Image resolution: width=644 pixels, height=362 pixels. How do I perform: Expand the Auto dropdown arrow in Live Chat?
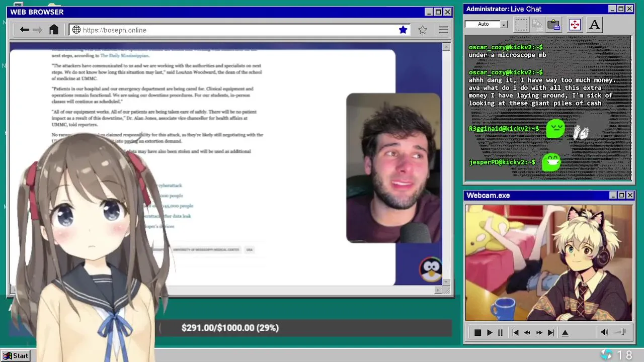(x=504, y=24)
